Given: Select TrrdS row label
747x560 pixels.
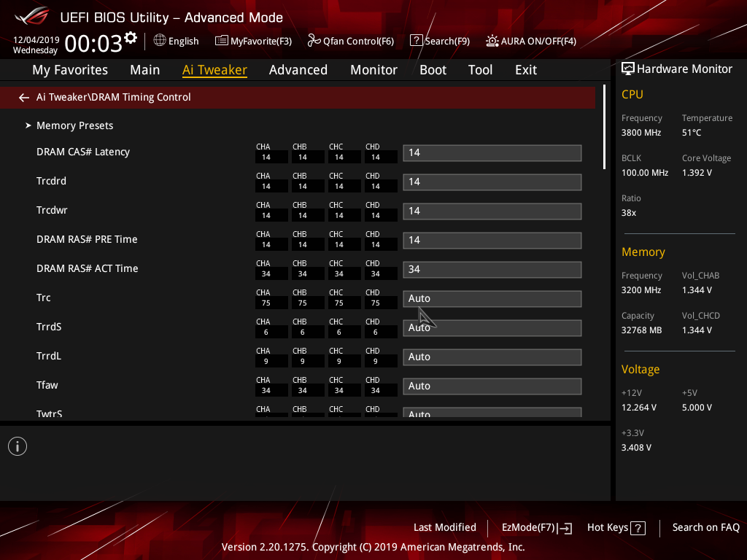Looking at the screenshot, I should pyautogui.click(x=49, y=327).
